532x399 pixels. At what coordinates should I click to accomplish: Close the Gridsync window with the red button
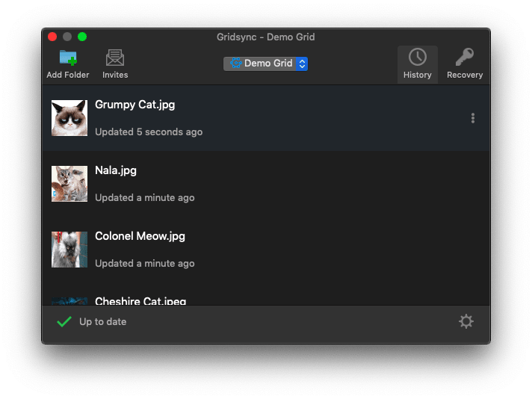click(x=52, y=37)
